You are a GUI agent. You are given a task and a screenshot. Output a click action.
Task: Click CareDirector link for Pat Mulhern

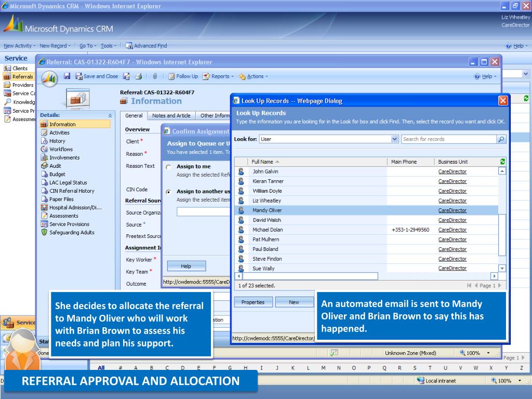(x=453, y=240)
